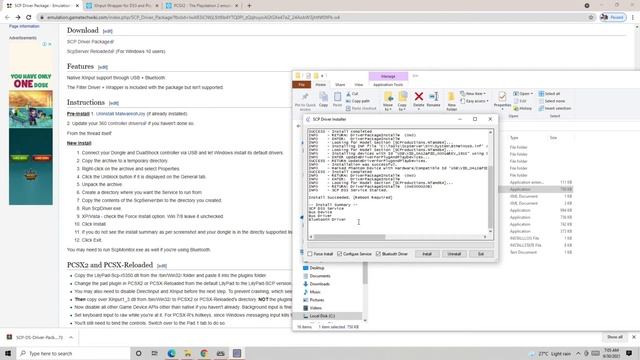
Task: Click the Explorer navigation pane scrollbar
Action: tap(364, 273)
